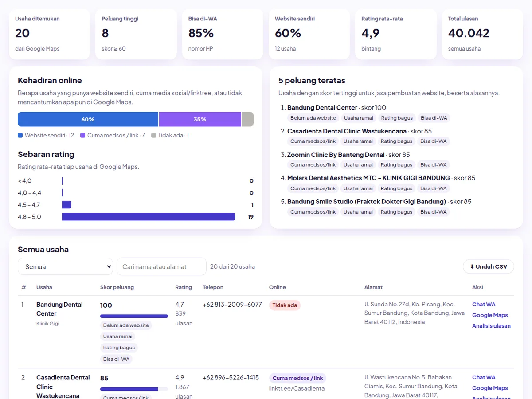Select the blue 60% Website sendiri bar segment
Viewport: 532px width, 399px height.
88,119
